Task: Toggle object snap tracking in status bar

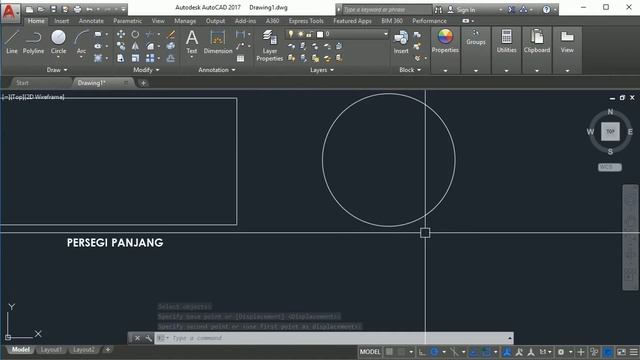Action: (x=473, y=351)
